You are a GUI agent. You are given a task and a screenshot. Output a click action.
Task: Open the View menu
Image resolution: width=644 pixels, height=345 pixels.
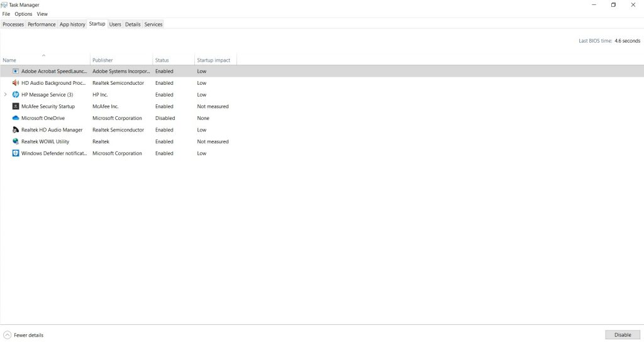pos(42,14)
